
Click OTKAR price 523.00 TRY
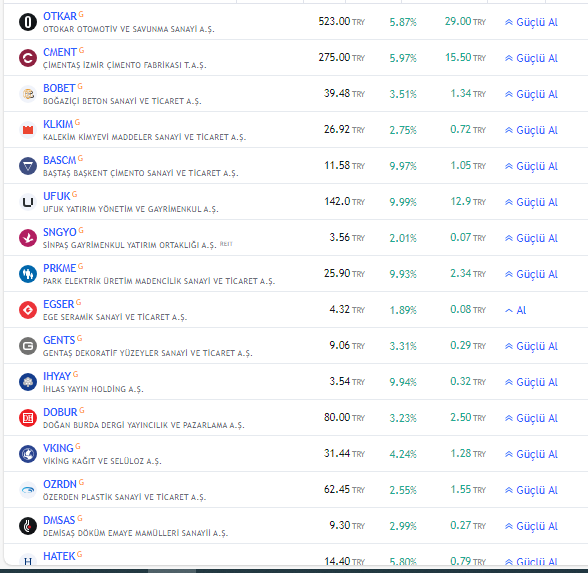click(342, 21)
